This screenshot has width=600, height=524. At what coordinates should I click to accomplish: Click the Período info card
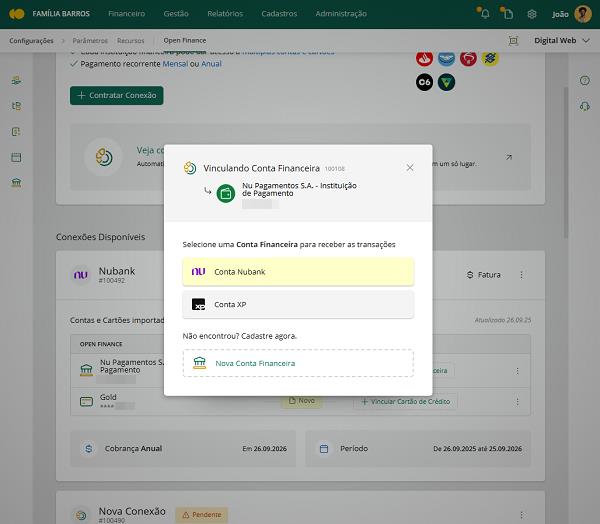tap(418, 449)
